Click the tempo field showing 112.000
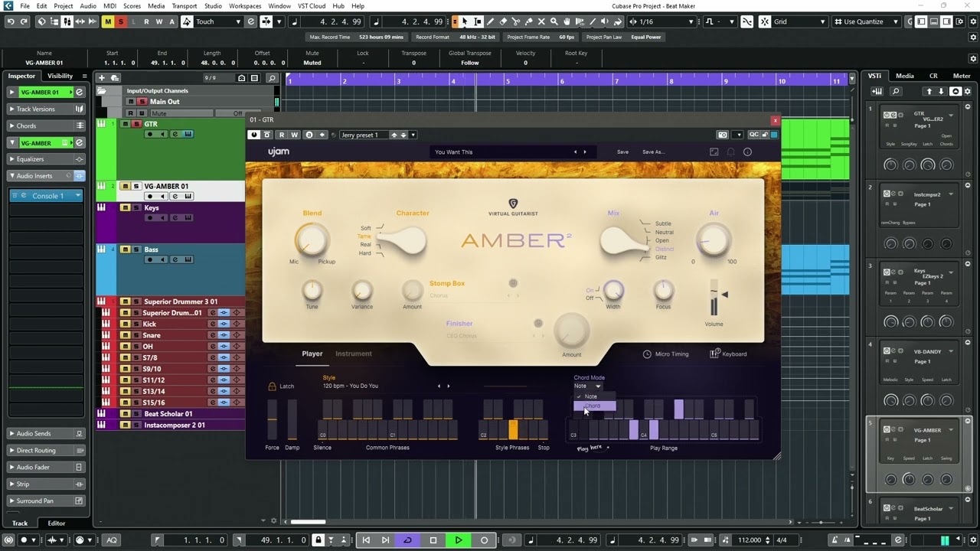The image size is (980, 551). [751, 540]
